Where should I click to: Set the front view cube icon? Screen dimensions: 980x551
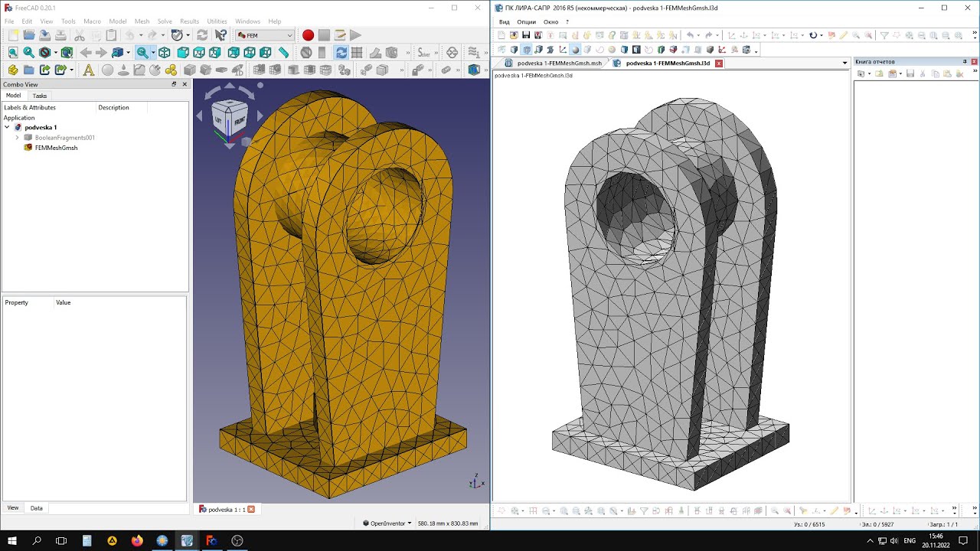tap(184, 52)
